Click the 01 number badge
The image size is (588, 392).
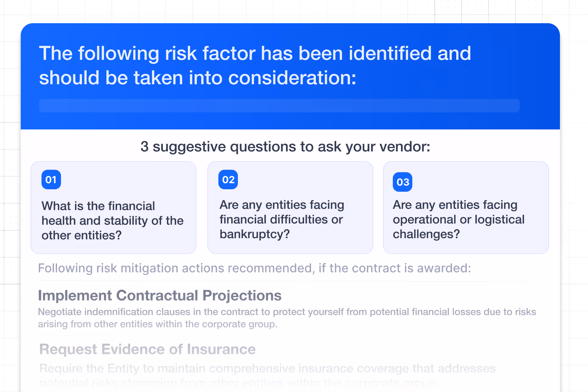pos(51,180)
